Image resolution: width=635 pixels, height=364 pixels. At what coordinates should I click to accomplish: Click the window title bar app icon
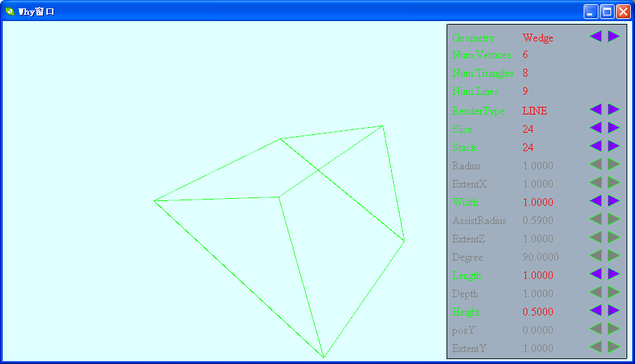click(10, 11)
